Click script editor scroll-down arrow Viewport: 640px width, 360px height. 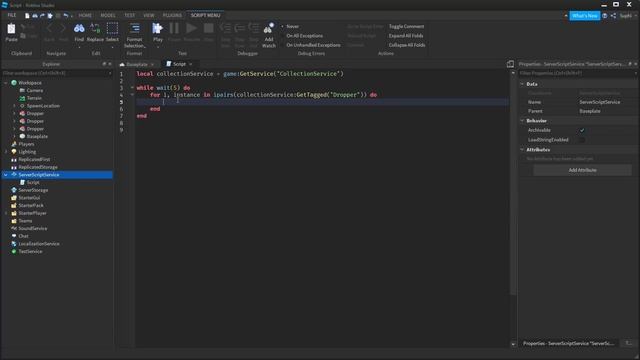[513, 344]
